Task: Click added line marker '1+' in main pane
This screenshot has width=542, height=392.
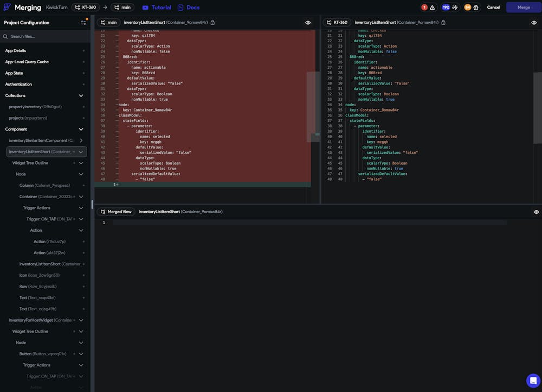Action: point(116,185)
